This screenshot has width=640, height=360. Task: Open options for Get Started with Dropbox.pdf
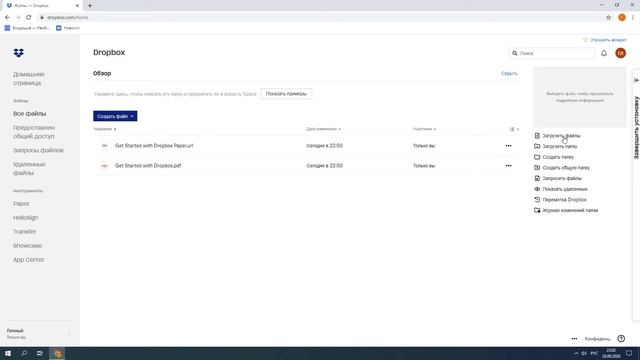pos(508,166)
